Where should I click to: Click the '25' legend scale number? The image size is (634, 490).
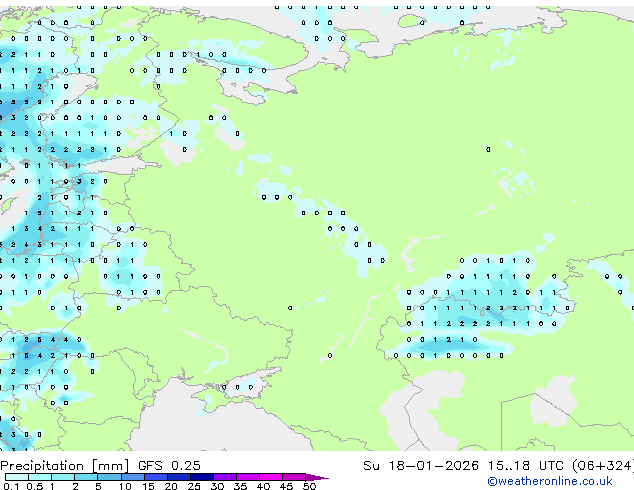(x=194, y=486)
